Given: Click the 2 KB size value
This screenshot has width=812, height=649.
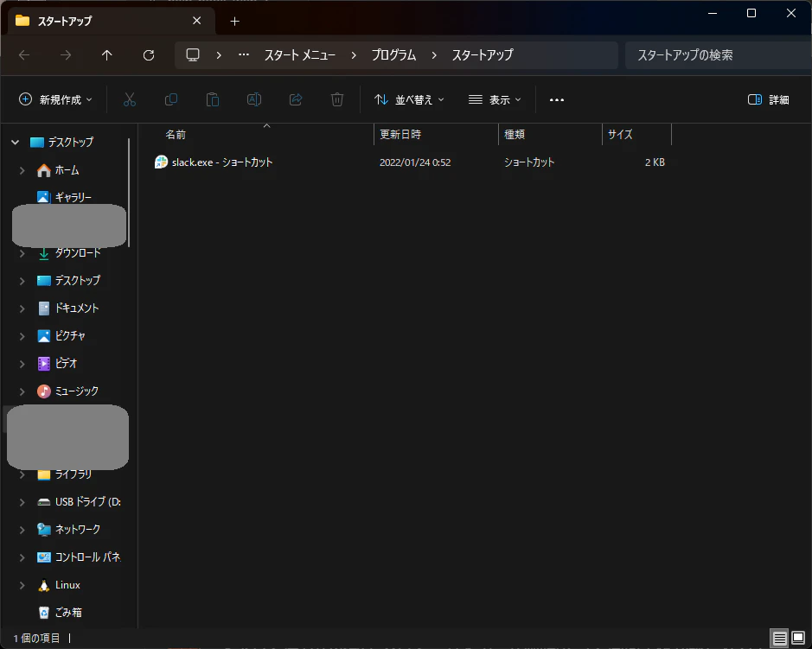Looking at the screenshot, I should [655, 162].
